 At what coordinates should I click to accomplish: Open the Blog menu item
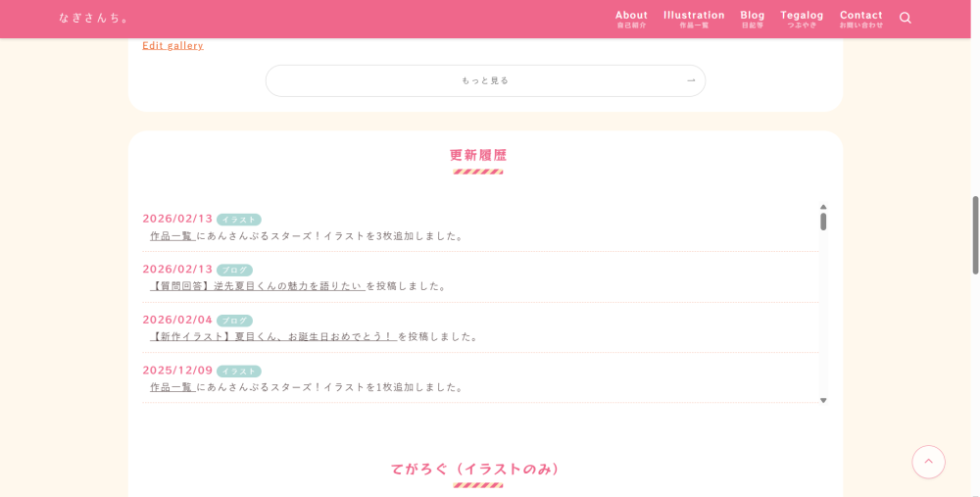point(753,19)
